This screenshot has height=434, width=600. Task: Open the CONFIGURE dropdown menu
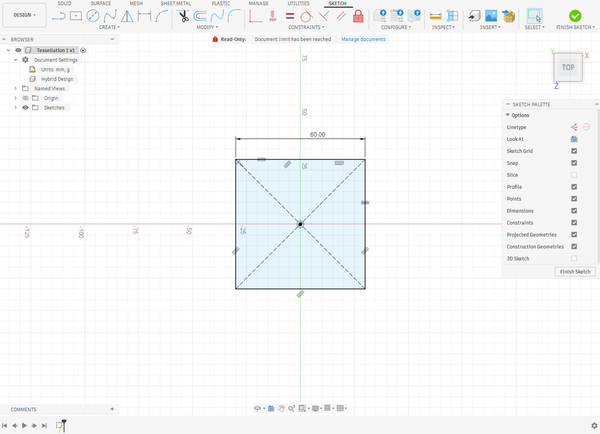click(x=396, y=27)
